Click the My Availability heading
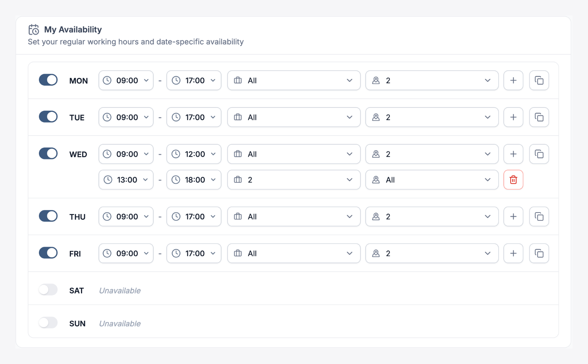The width and height of the screenshot is (588, 364). (73, 30)
